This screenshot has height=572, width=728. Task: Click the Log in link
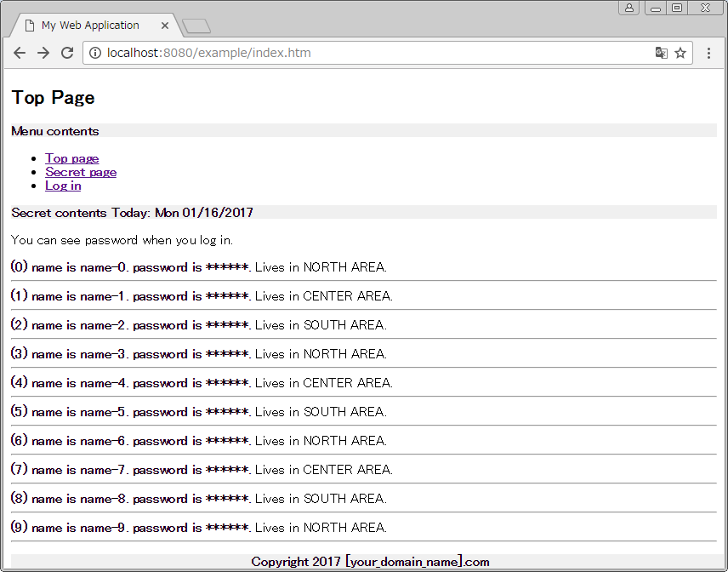[x=63, y=186]
